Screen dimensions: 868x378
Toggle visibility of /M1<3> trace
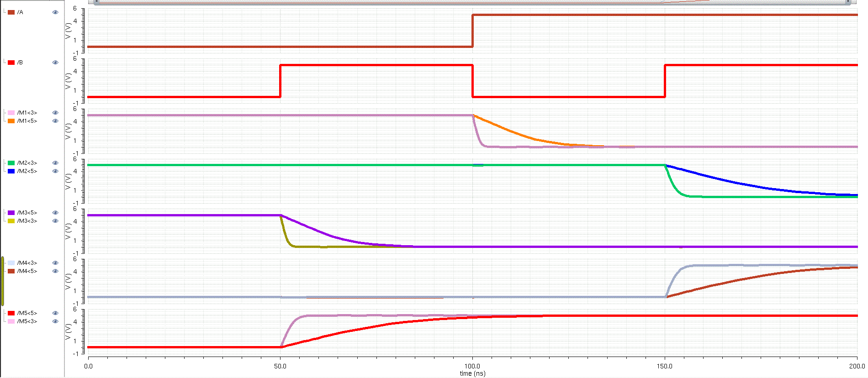55,113
